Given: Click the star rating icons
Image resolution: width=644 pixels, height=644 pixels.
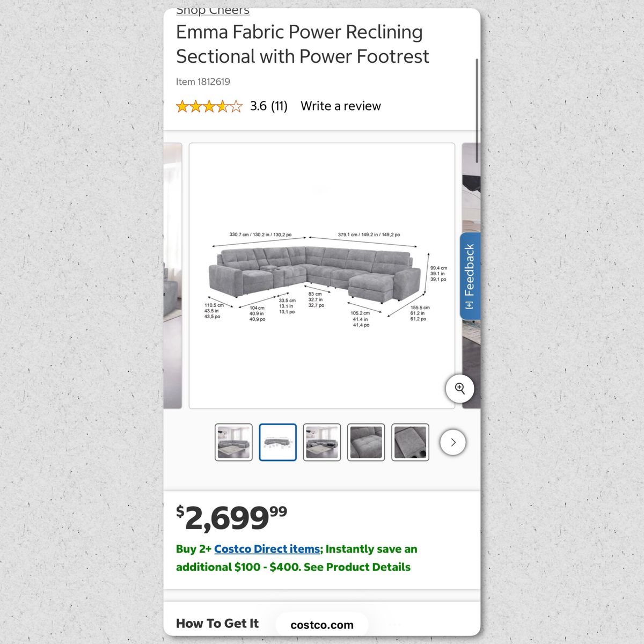Looking at the screenshot, I should pos(209,106).
